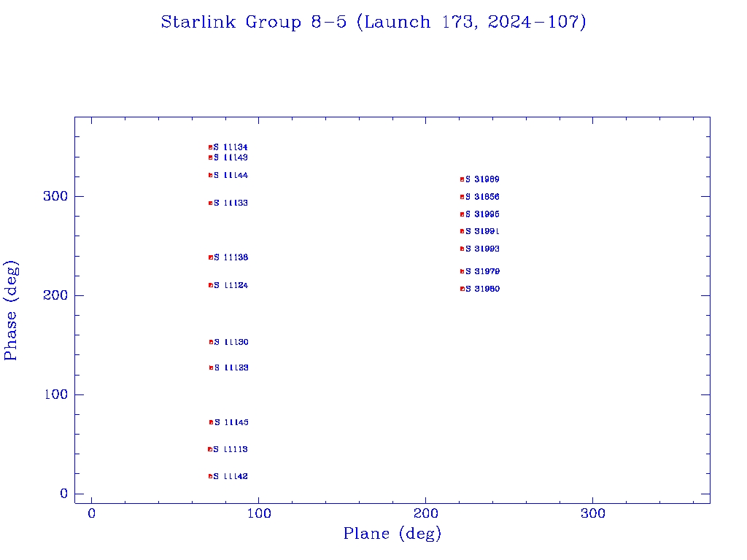The image size is (747, 560).
Task: Select the red marker beside S 31980
Action: click(x=462, y=289)
